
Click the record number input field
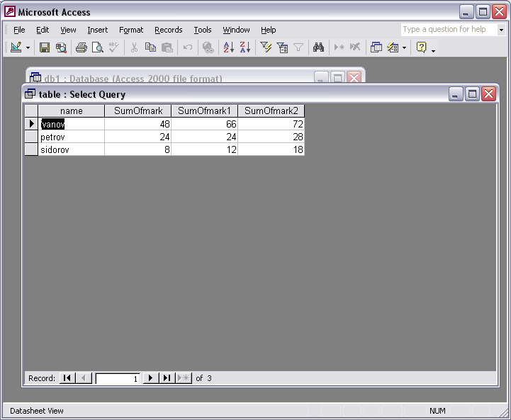coord(117,379)
